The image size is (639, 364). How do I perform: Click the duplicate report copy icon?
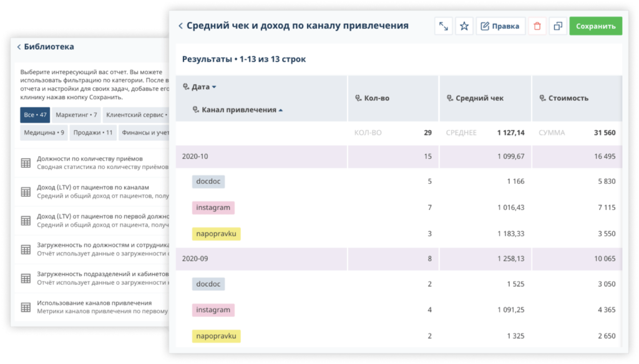point(558,26)
